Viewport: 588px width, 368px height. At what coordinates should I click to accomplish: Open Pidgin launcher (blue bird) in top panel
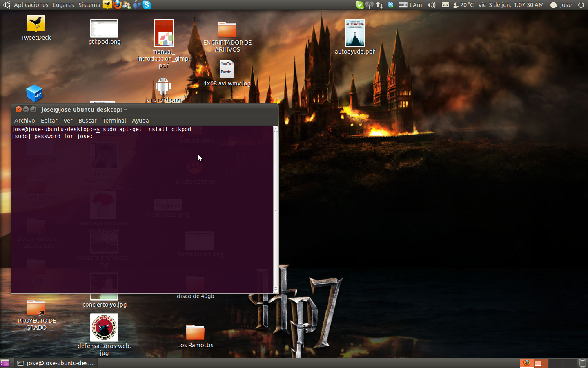pos(137,5)
